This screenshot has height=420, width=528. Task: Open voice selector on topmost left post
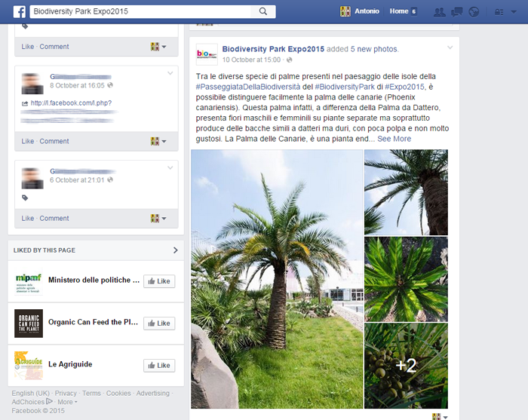coord(158,47)
